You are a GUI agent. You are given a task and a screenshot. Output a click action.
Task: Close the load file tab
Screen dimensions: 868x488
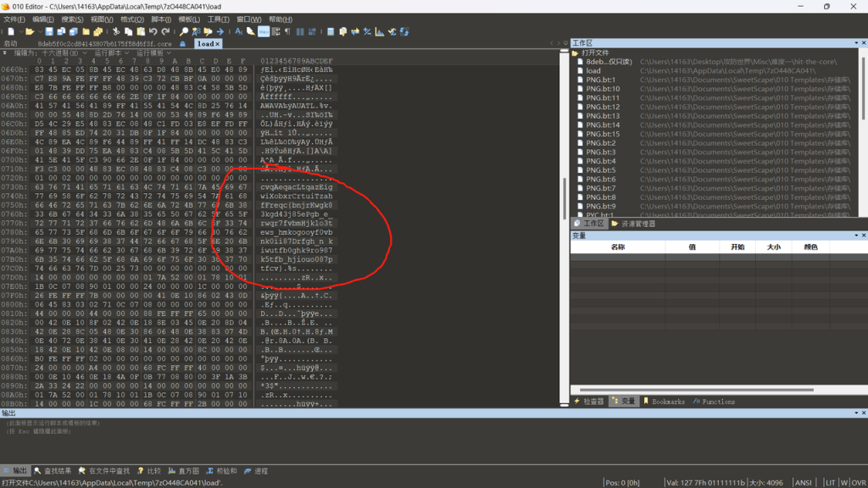pos(217,43)
